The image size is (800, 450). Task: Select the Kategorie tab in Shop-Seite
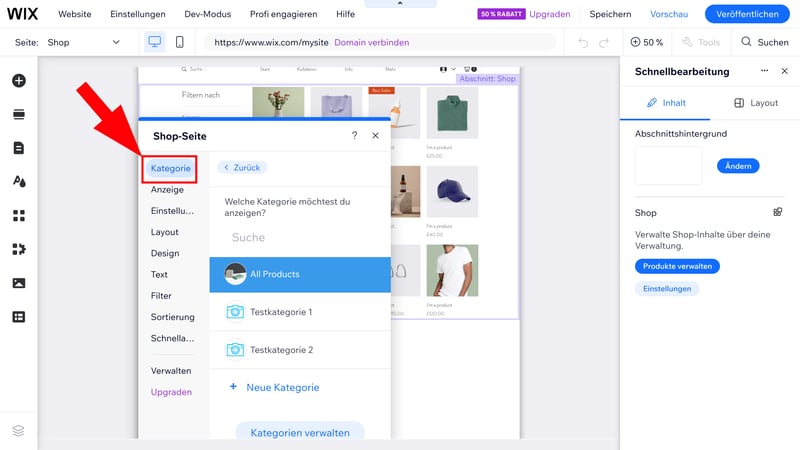(170, 168)
